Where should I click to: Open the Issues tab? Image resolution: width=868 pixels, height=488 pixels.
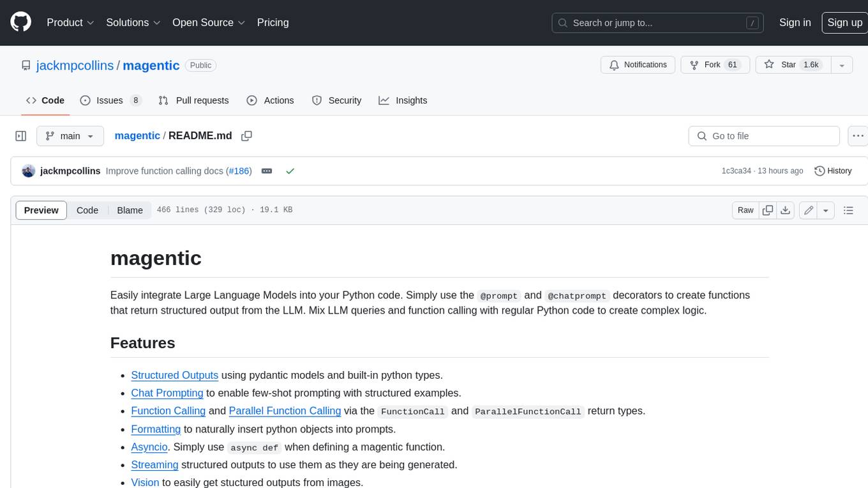click(x=110, y=100)
